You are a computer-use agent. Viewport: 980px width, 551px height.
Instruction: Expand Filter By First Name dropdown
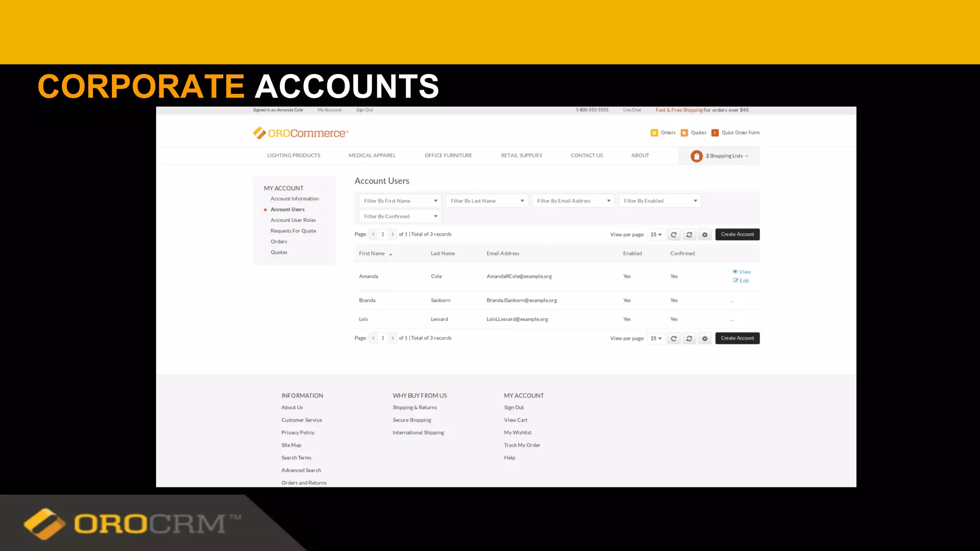tap(400, 201)
